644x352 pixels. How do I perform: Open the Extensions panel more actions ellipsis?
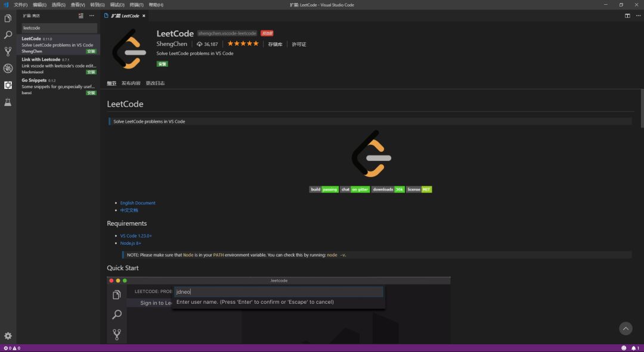tap(92, 15)
